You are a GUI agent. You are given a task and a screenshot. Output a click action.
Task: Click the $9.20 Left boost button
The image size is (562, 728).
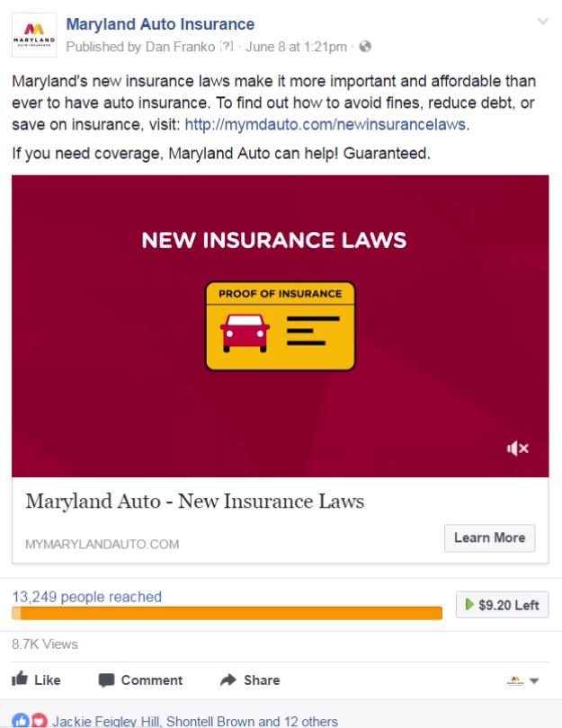502,605
